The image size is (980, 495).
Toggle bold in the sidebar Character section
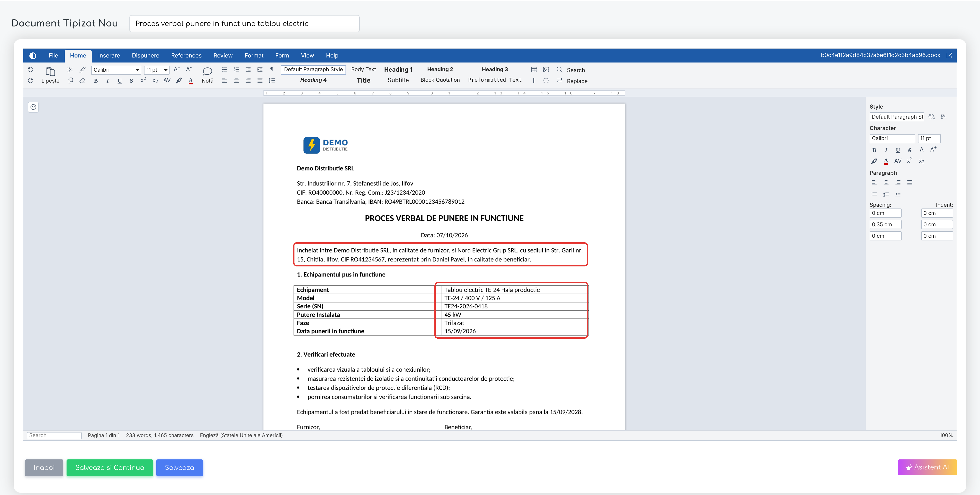pyautogui.click(x=874, y=150)
